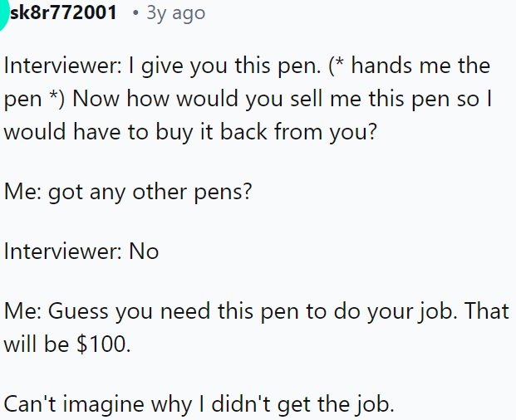This screenshot has width=516, height=420.
Task: Click the word "No" in the interviewer's reply
Action: click(144, 251)
